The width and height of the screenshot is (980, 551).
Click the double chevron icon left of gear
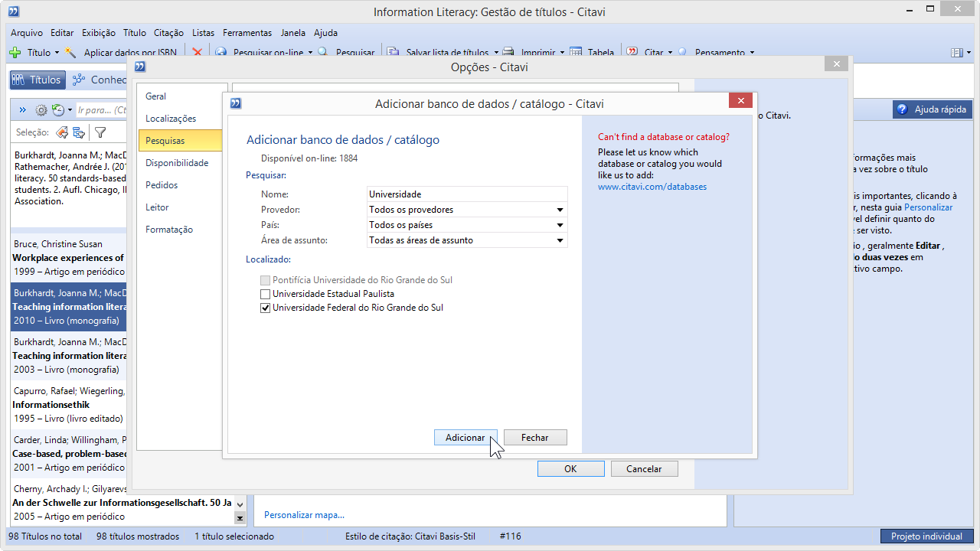22,110
